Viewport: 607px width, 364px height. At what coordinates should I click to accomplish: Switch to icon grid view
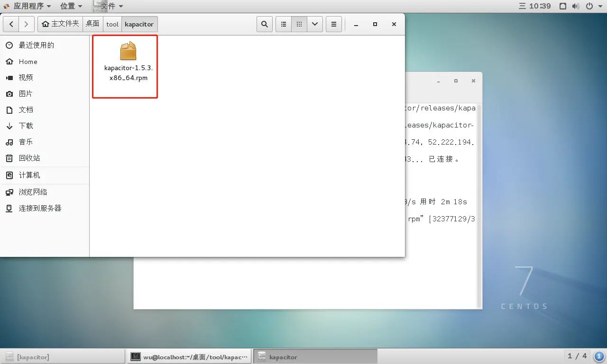coord(299,24)
